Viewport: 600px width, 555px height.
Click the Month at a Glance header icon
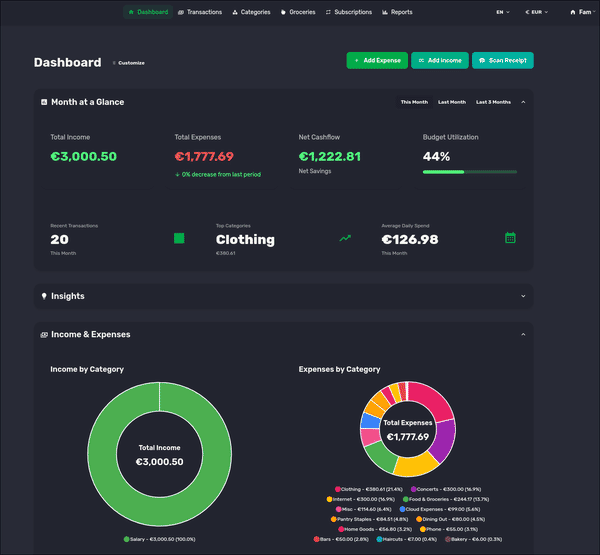(x=44, y=102)
